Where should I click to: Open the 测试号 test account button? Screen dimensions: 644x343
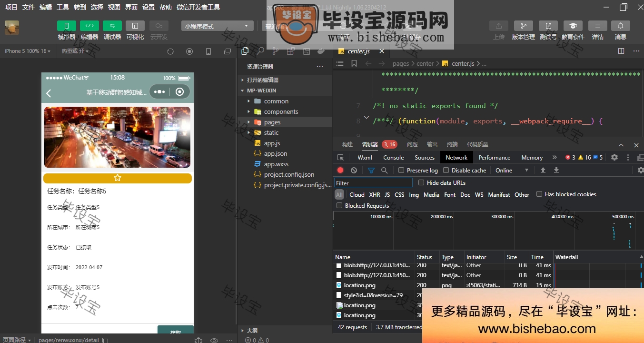tap(548, 26)
